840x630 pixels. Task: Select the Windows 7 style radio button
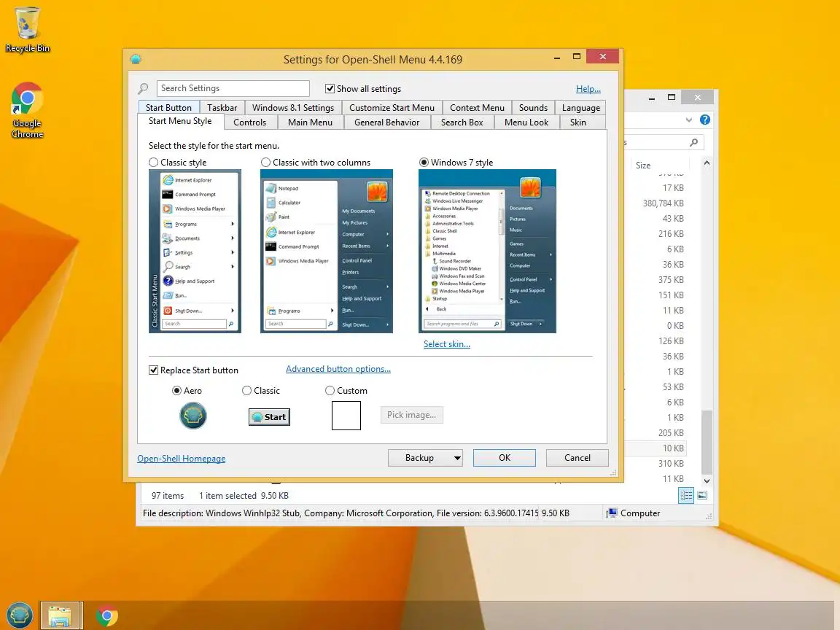tap(424, 163)
